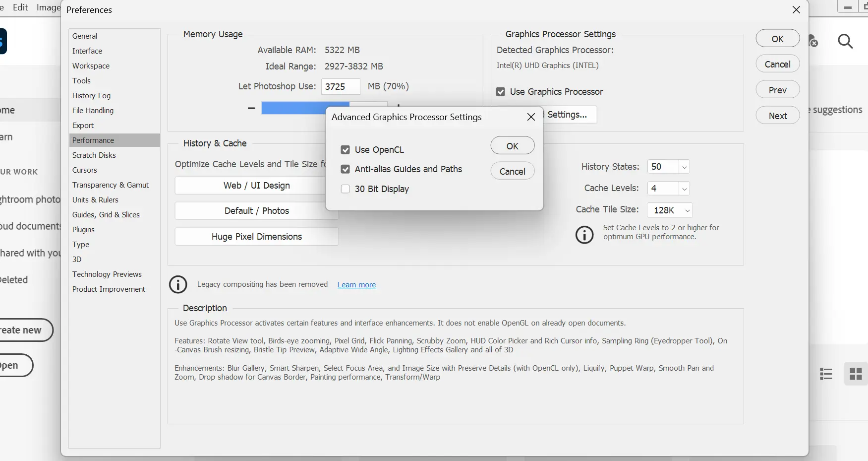
Task: Open the Cache Levels dropdown
Action: click(685, 189)
